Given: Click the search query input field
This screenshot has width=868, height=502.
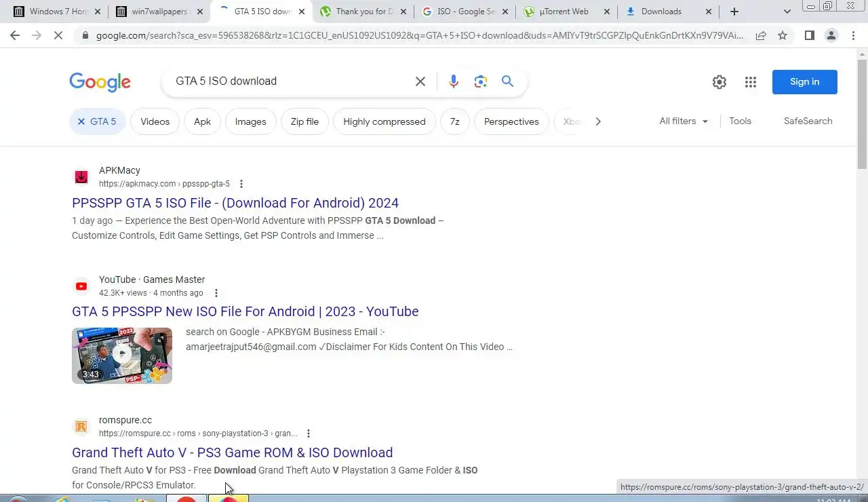Looking at the screenshot, I should tap(292, 81).
